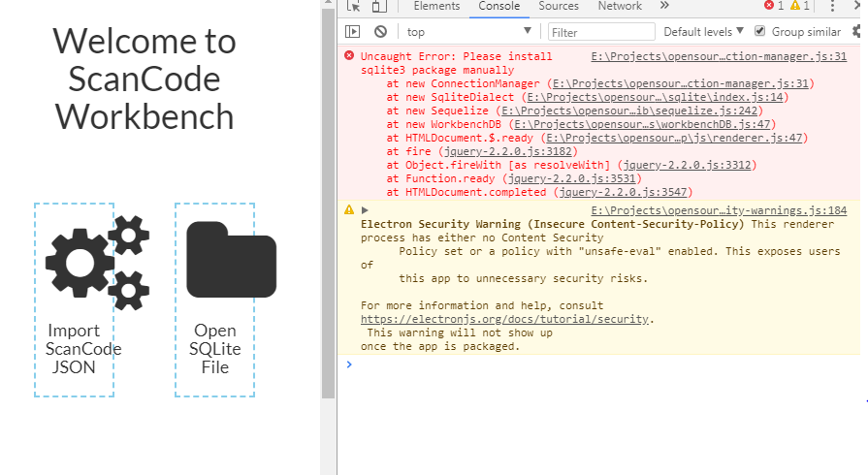
Task: Switch to the Console tab
Action: [498, 6]
